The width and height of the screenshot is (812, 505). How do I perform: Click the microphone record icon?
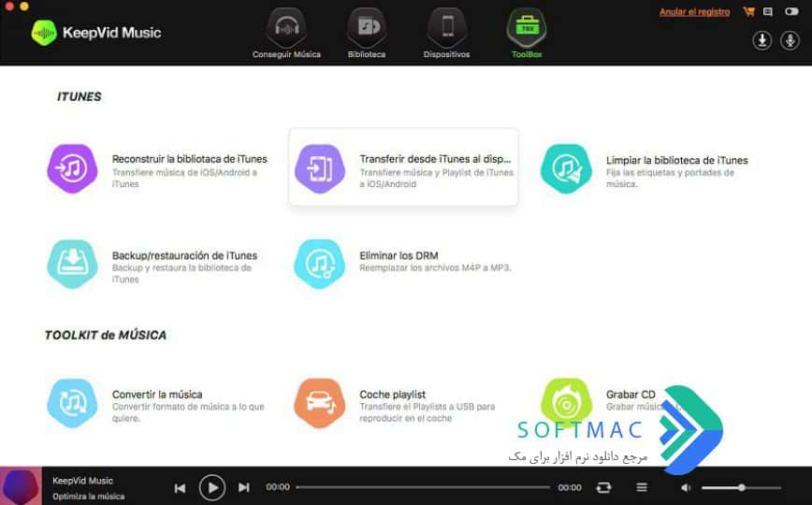pyautogui.click(x=790, y=40)
